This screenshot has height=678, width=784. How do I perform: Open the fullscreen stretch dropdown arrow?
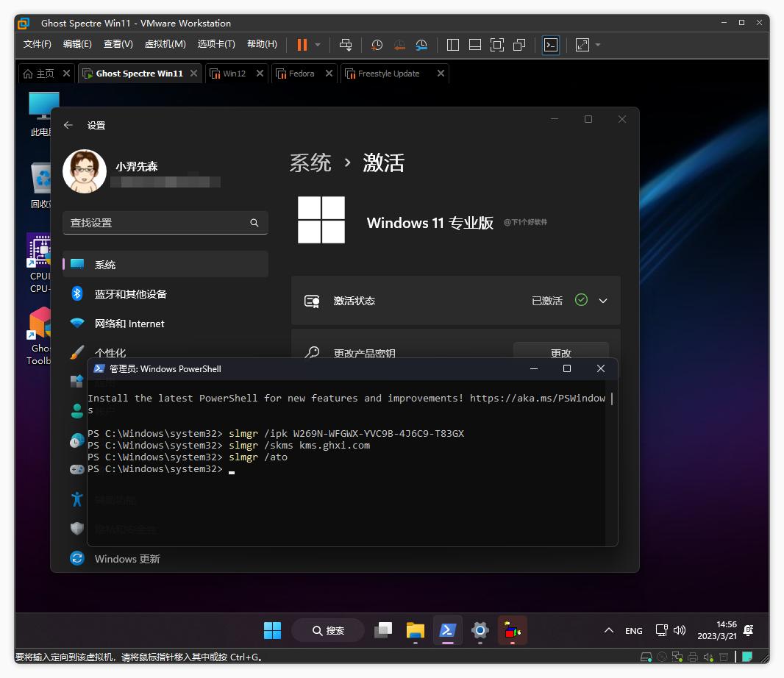coord(596,45)
